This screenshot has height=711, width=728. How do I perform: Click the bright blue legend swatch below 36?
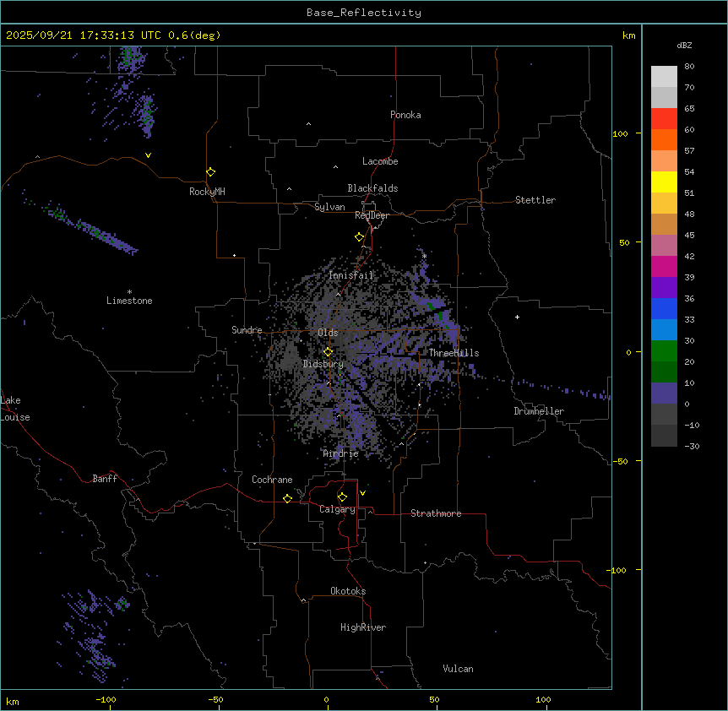coord(664,309)
